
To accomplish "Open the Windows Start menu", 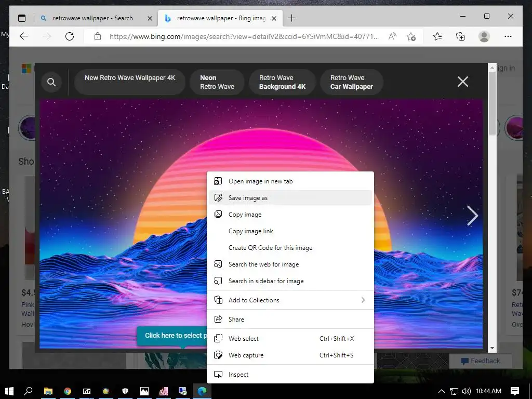I will click(9, 391).
